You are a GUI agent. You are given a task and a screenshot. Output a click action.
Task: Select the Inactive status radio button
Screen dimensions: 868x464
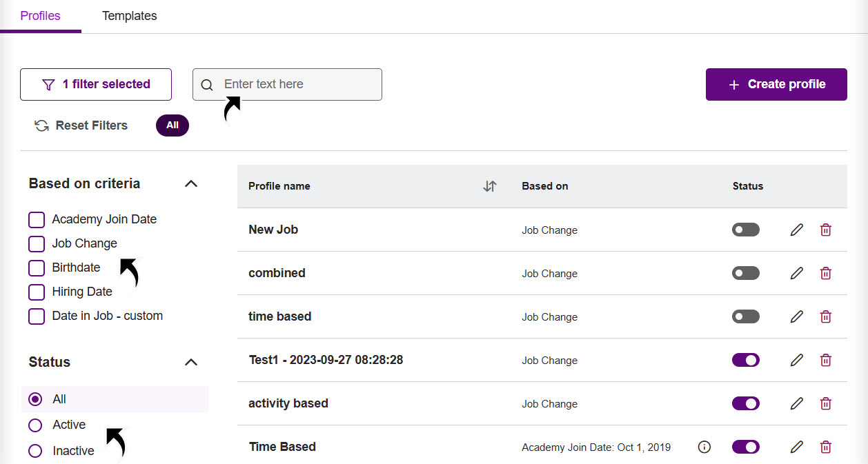[35, 451]
